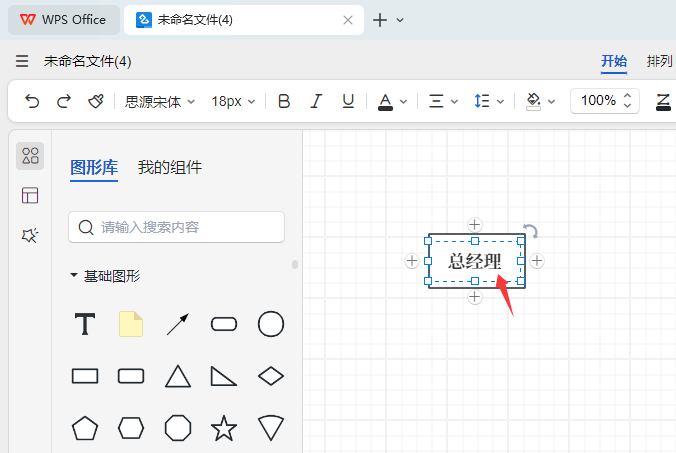This screenshot has width=676, height=453.
Task: Click the 总经理 shape on canvas
Action: click(x=475, y=261)
